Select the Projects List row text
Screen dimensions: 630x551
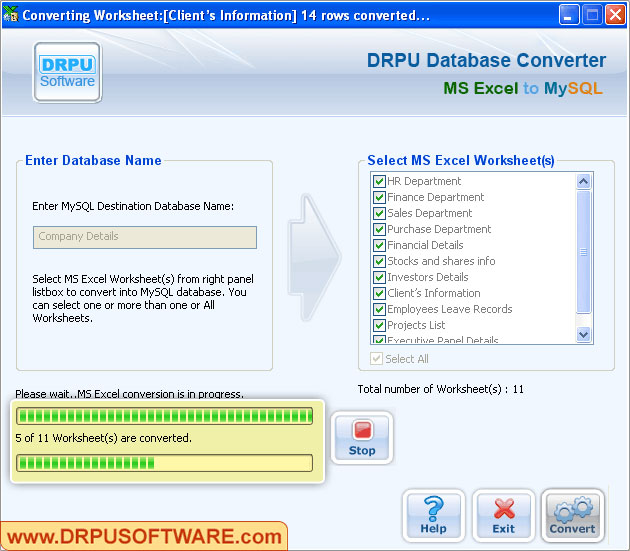(x=416, y=325)
